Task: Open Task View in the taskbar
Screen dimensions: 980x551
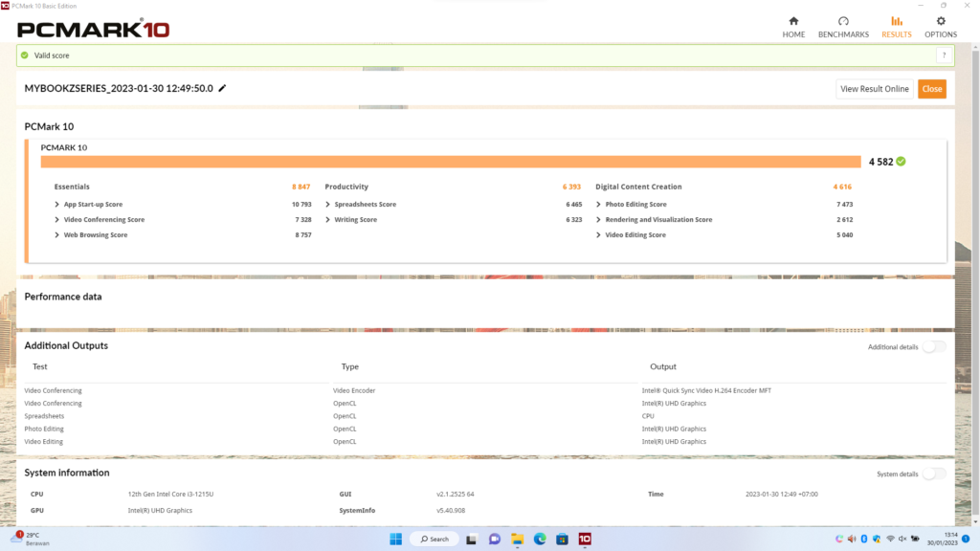Action: click(471, 539)
